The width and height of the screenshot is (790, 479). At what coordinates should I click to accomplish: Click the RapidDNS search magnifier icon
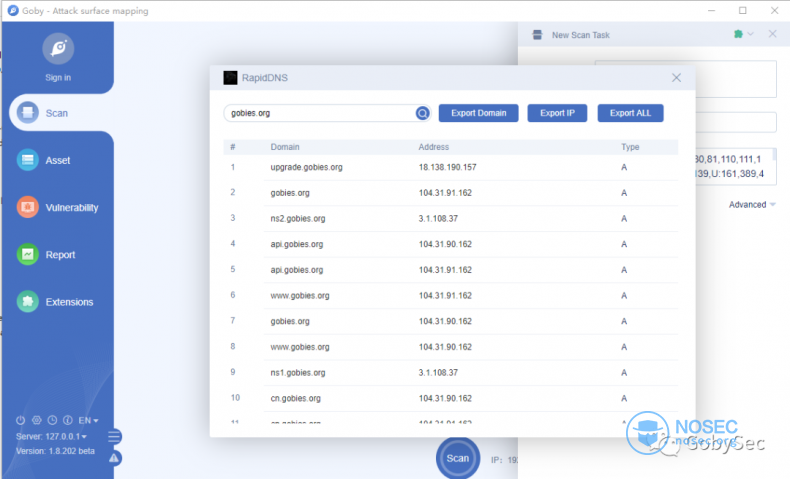point(422,113)
